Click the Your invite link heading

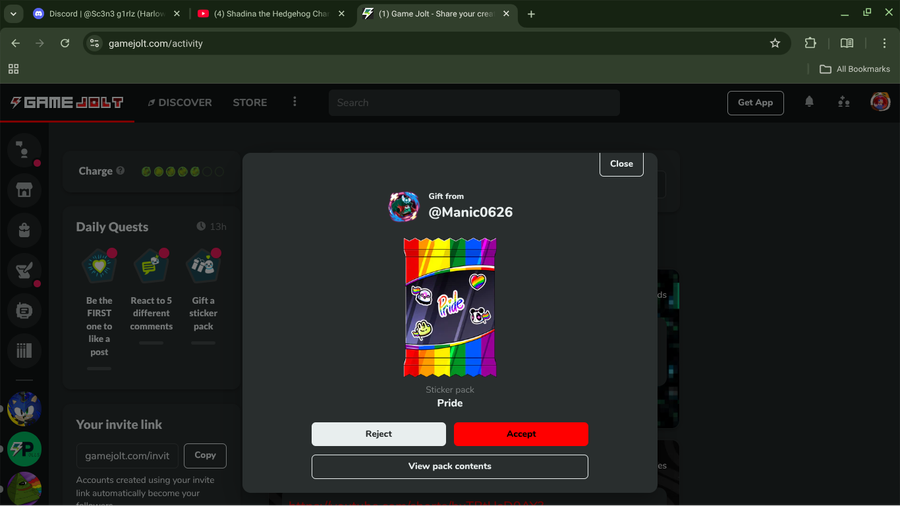tap(119, 425)
